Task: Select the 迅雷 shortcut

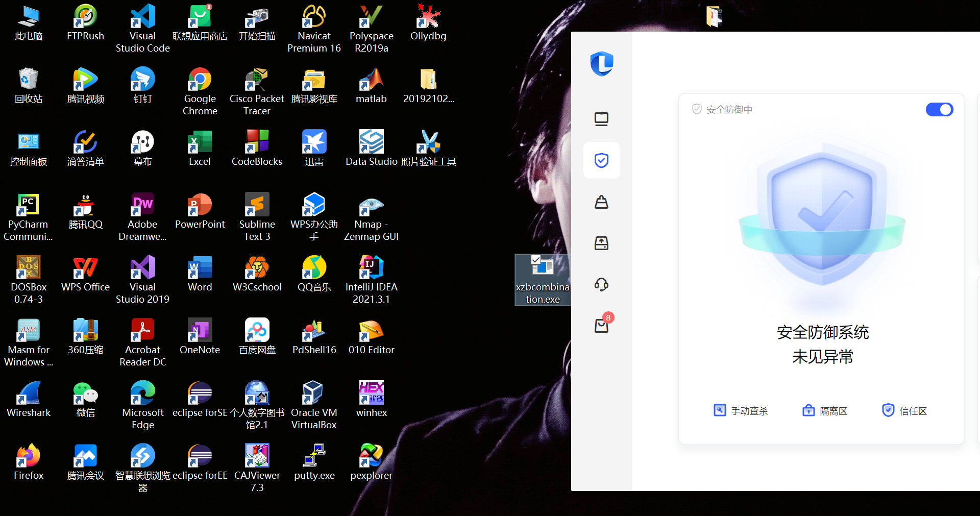Action: point(314,149)
